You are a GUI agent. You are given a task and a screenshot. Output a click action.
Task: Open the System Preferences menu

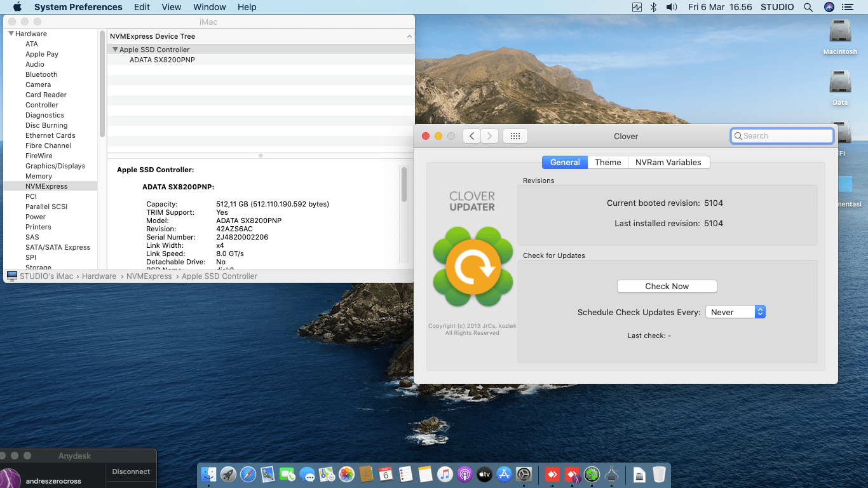point(78,7)
